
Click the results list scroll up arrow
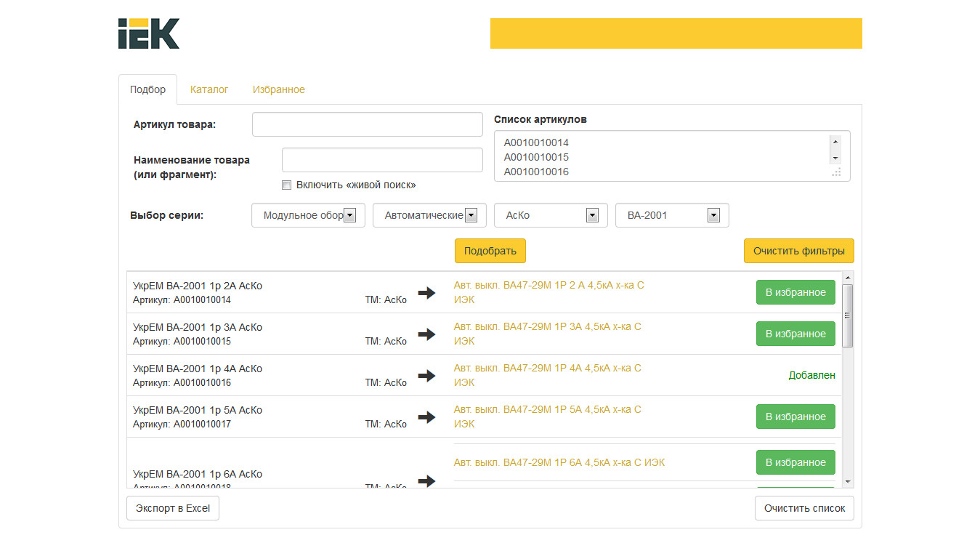tap(848, 278)
